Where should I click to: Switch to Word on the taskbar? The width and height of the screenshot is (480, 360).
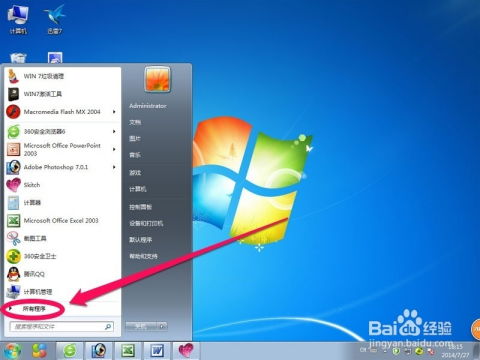[157, 351]
